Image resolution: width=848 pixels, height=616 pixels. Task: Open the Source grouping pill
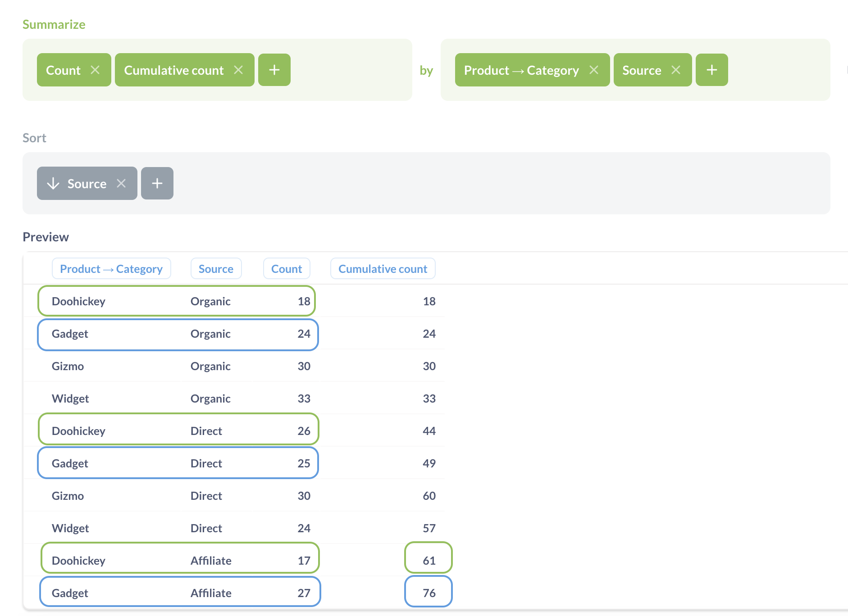(641, 70)
